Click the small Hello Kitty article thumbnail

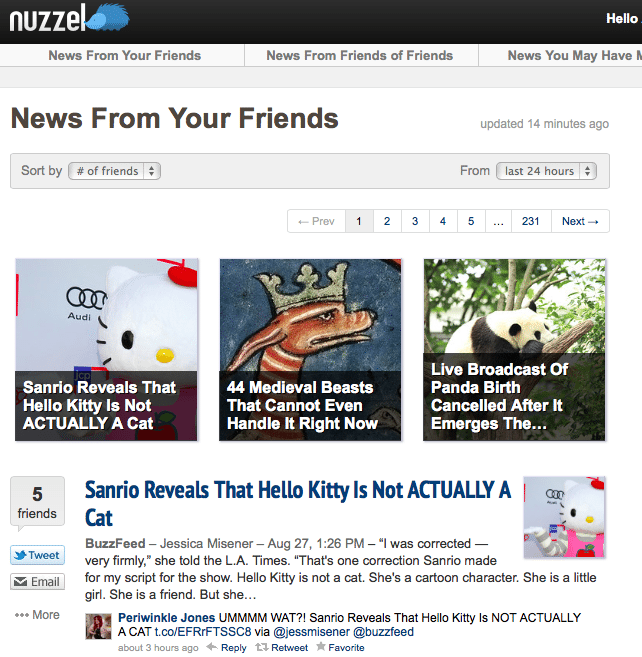point(564,517)
